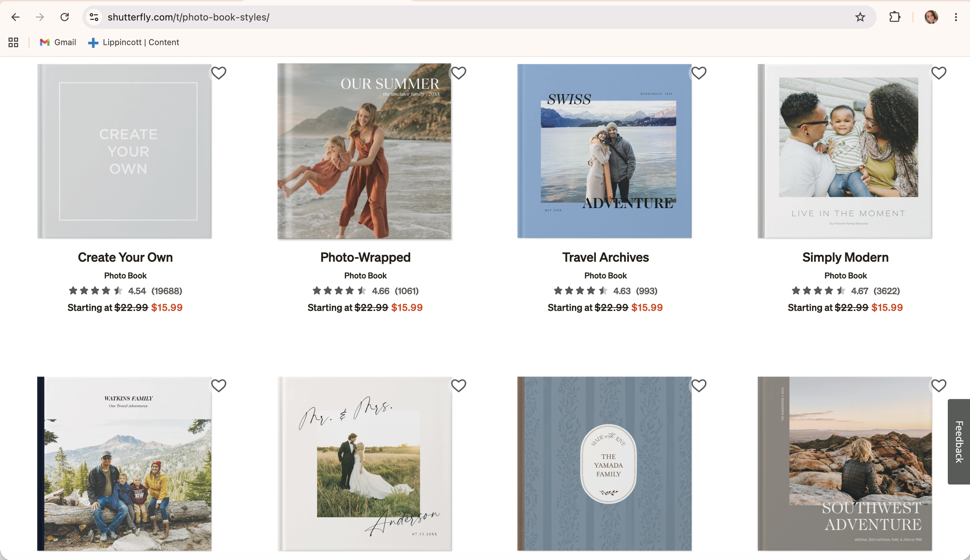The width and height of the screenshot is (970, 560).
Task: Click the price under Create Your Own
Action: click(x=125, y=307)
